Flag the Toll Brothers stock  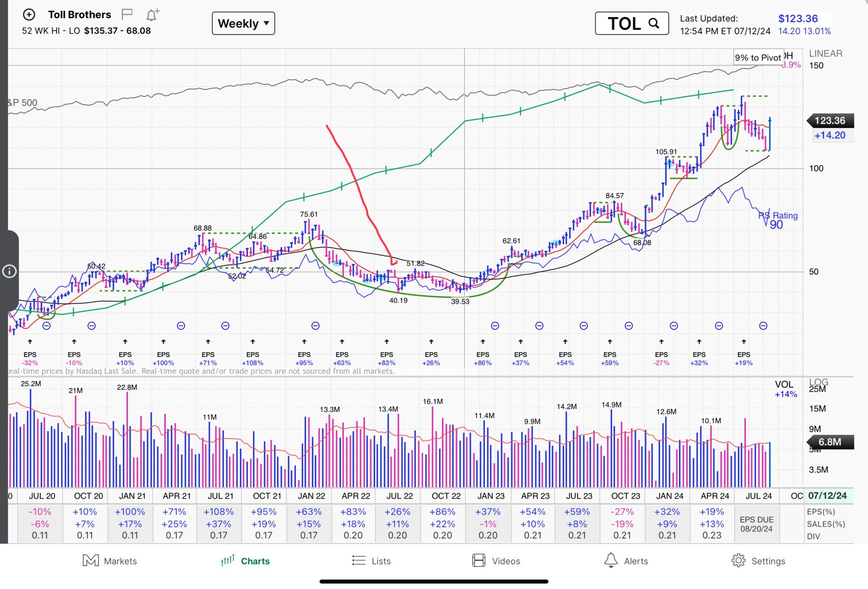pos(127,15)
